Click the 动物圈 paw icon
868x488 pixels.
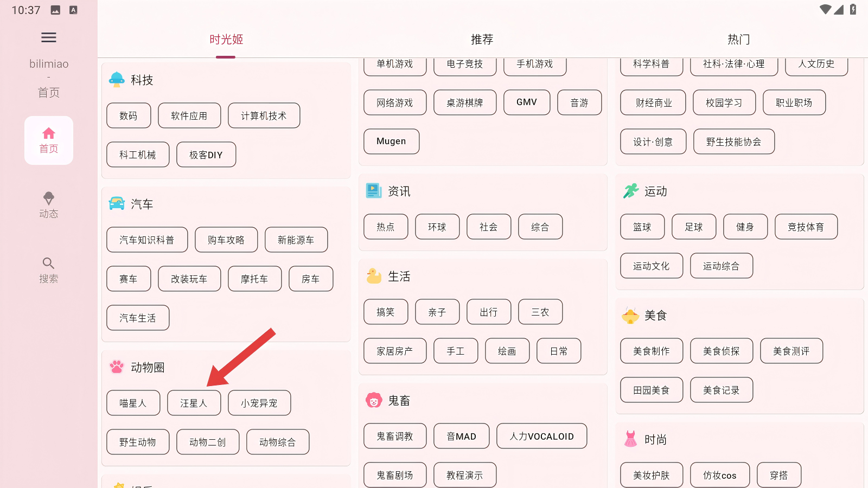(x=117, y=367)
